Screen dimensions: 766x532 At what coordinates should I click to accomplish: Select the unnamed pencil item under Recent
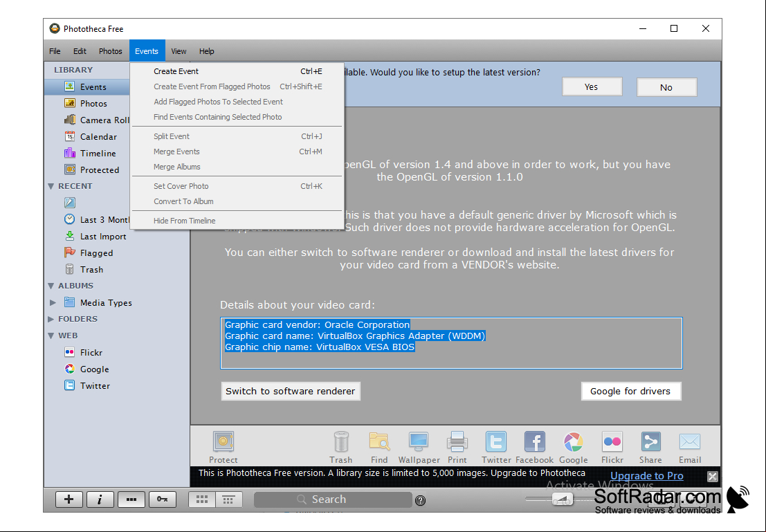coord(70,203)
